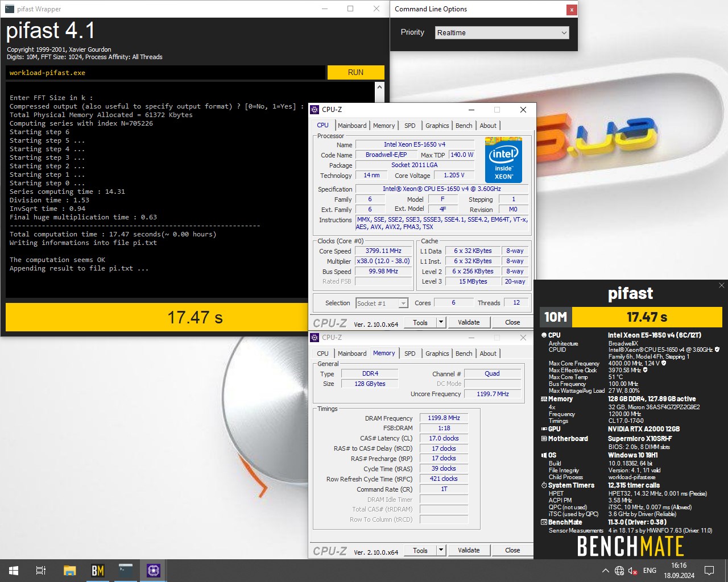
Task: Click Validate in lower CPU-Z window
Action: pyautogui.click(x=469, y=550)
